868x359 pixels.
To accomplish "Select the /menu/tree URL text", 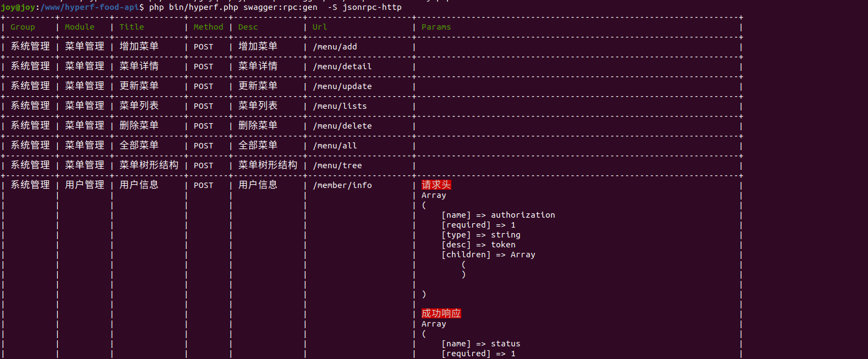I will coord(337,165).
